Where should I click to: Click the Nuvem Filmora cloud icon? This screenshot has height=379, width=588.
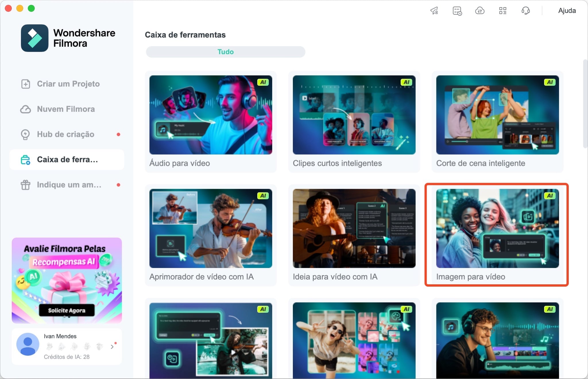(x=26, y=109)
